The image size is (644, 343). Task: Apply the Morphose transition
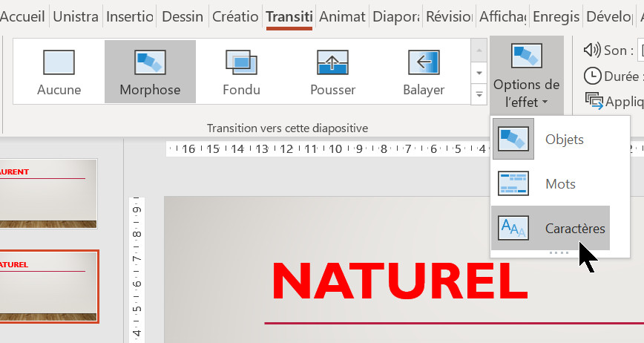[x=150, y=71]
